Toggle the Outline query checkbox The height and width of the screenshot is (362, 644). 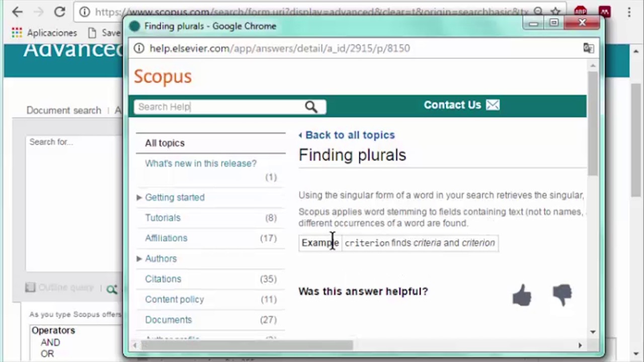(30, 288)
